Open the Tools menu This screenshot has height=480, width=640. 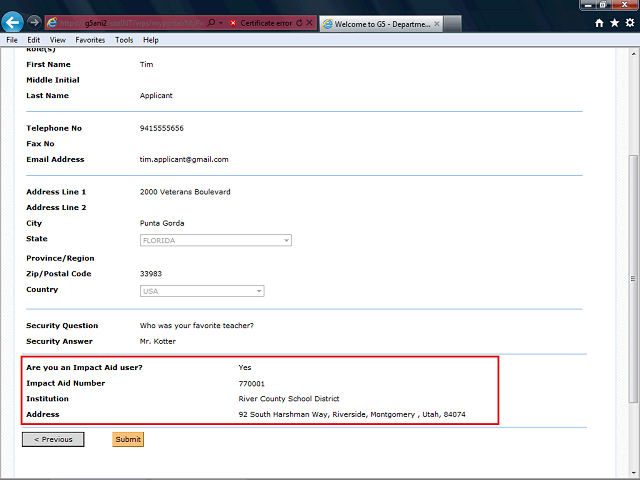pyautogui.click(x=124, y=40)
